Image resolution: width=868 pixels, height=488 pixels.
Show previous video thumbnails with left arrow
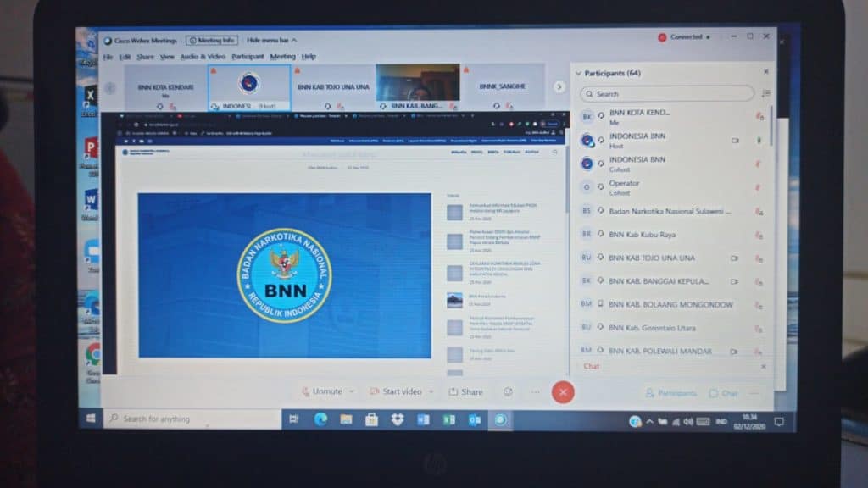coord(110,88)
